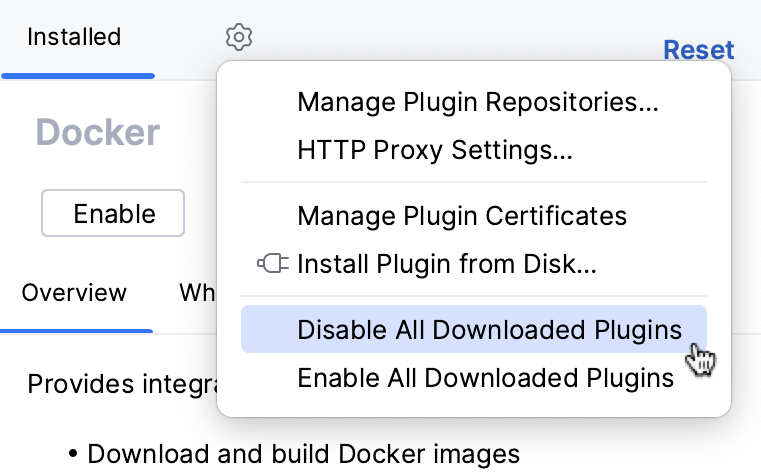Select Manage Plugin Certificates

tap(462, 215)
